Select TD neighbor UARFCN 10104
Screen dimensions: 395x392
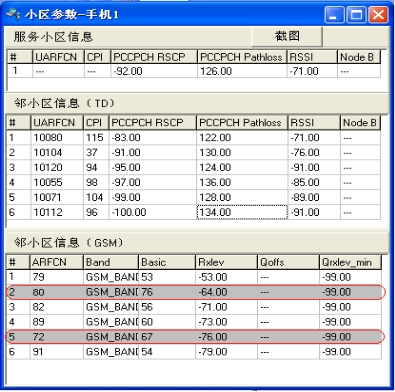pyautogui.click(x=57, y=152)
